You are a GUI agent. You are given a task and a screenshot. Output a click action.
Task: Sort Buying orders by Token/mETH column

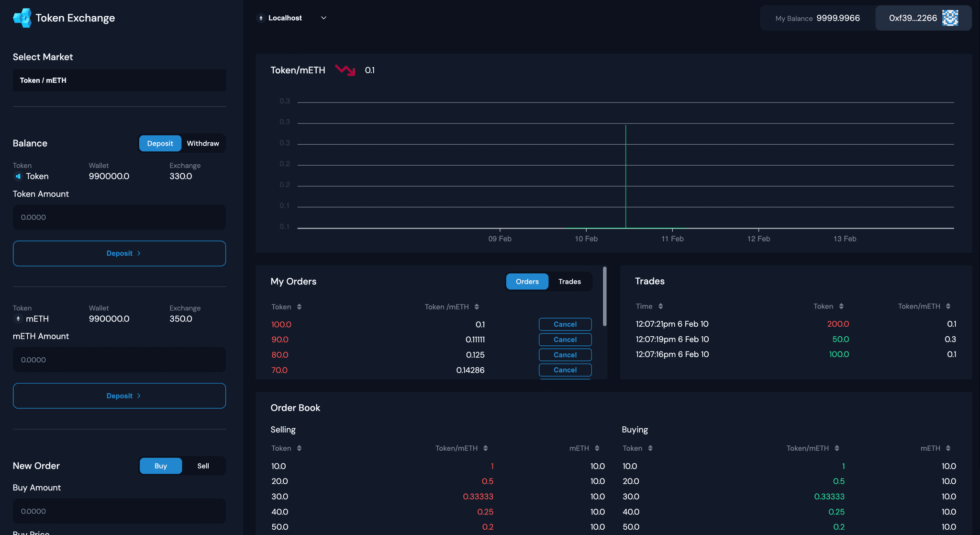coord(837,448)
